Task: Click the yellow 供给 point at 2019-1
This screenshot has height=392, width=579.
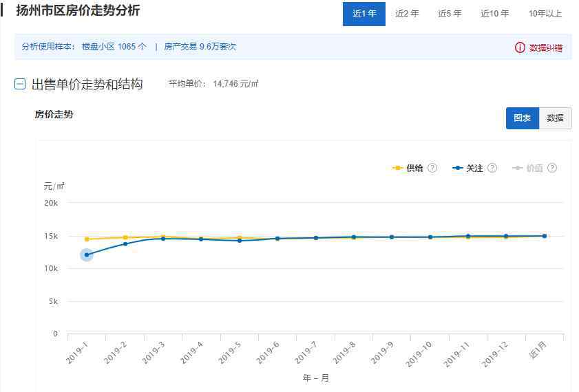Action: 87,239
